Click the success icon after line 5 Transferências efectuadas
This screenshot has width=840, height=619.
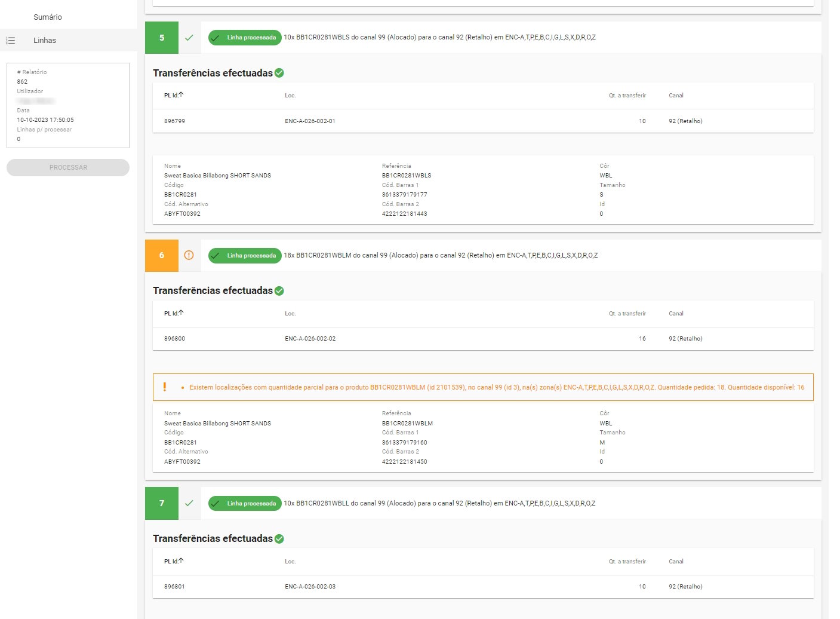279,73
